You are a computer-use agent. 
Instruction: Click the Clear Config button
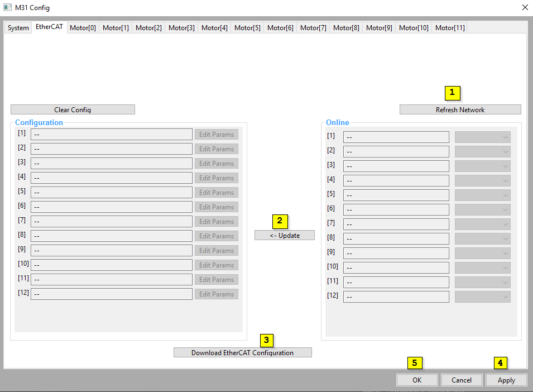tap(73, 109)
